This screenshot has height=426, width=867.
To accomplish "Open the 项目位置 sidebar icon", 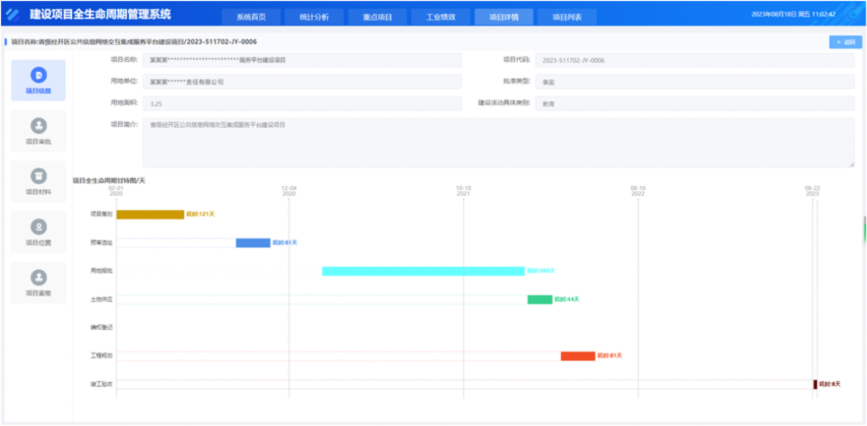I will (x=38, y=231).
